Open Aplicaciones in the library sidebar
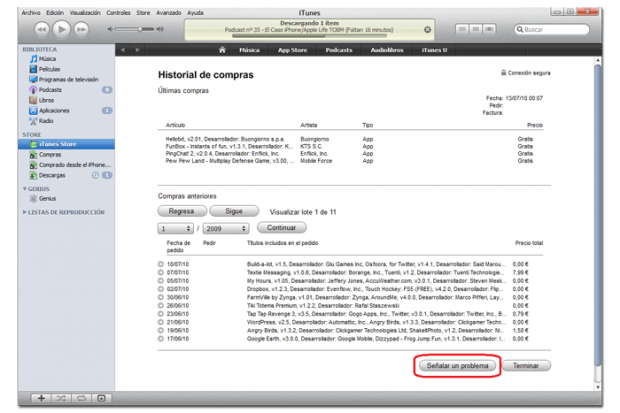 tap(55, 110)
